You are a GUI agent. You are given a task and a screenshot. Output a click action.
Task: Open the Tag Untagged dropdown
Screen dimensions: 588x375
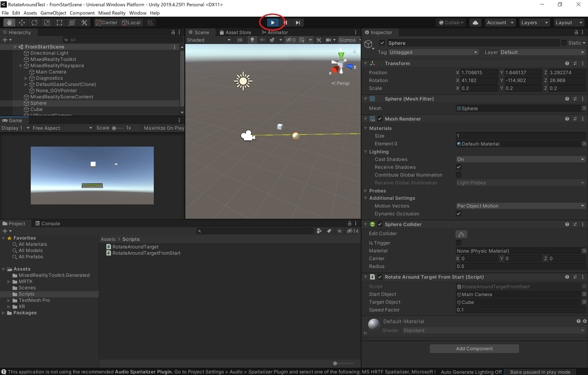click(x=433, y=52)
